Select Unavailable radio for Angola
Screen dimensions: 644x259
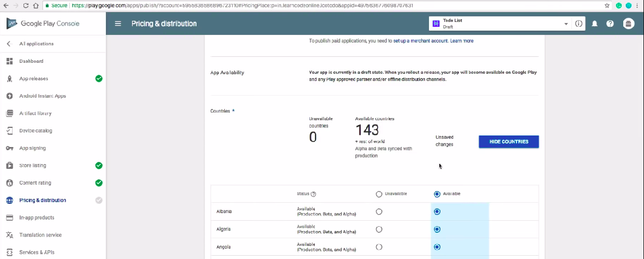coord(379,247)
